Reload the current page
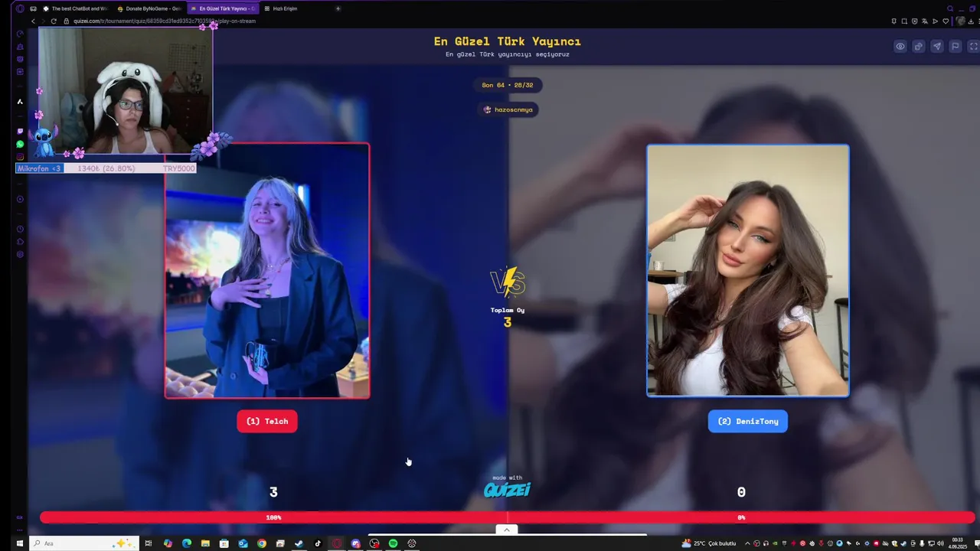This screenshot has height=551, width=980. [54, 21]
